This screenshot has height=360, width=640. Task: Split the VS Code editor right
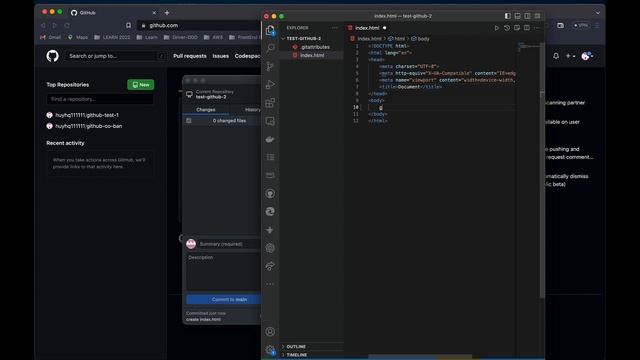click(527, 28)
